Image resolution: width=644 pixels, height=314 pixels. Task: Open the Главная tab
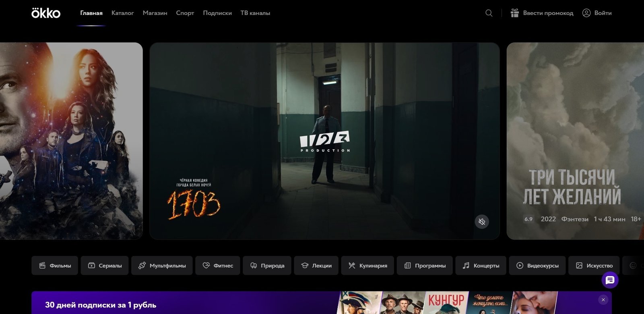pyautogui.click(x=91, y=13)
